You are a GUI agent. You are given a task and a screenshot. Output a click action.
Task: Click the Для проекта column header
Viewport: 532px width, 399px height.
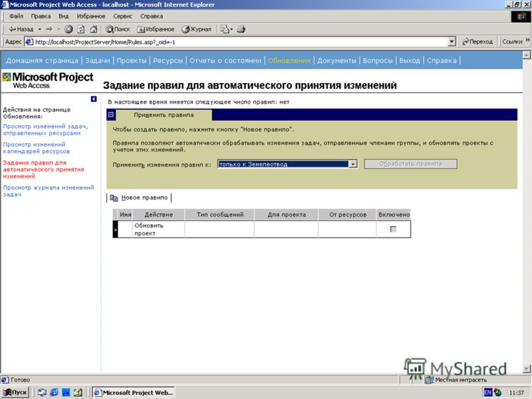(x=287, y=214)
